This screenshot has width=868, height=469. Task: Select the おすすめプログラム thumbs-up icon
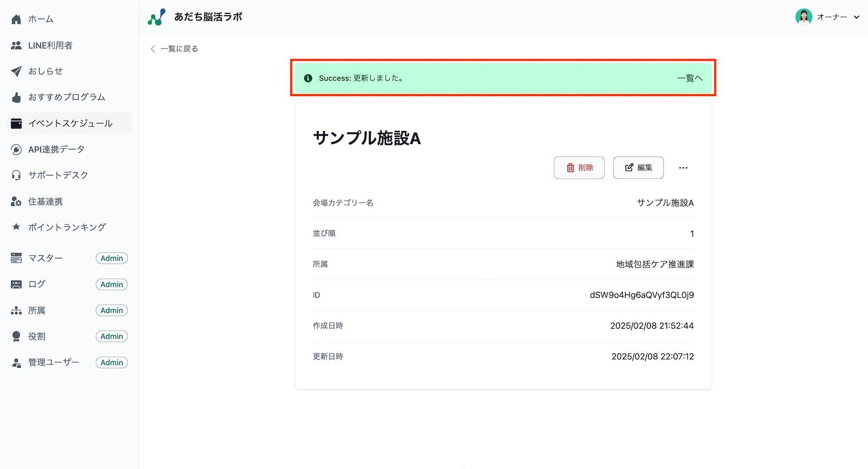tap(16, 97)
